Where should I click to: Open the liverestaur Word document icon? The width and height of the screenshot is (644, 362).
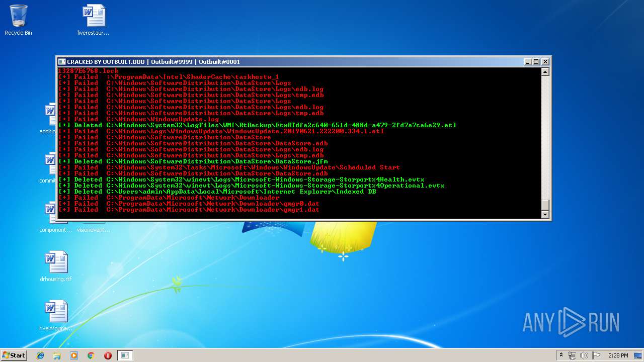point(94,20)
